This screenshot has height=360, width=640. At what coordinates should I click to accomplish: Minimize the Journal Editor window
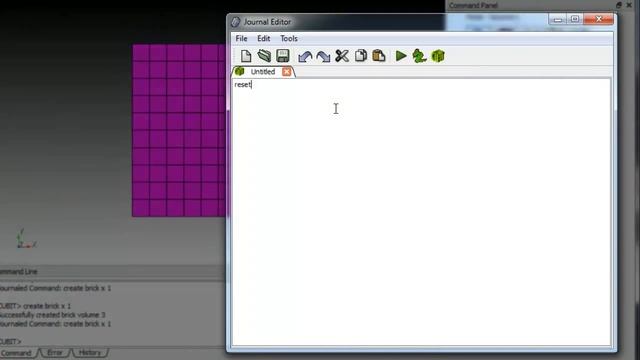coord(558,19)
